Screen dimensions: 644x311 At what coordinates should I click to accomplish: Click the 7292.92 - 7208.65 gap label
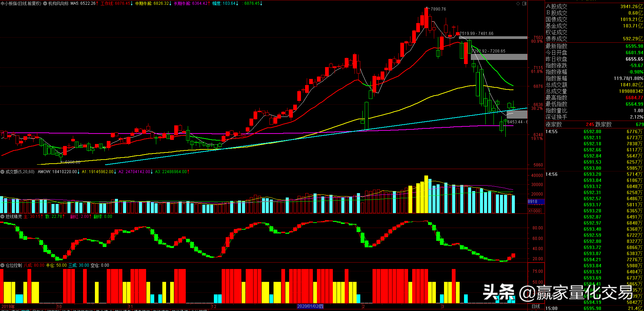488,51
